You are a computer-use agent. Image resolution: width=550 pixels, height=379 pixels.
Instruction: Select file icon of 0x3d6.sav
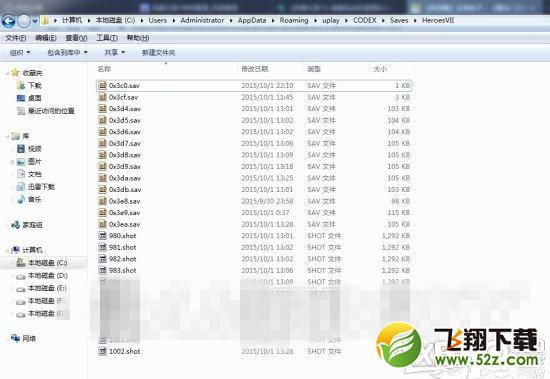click(102, 132)
